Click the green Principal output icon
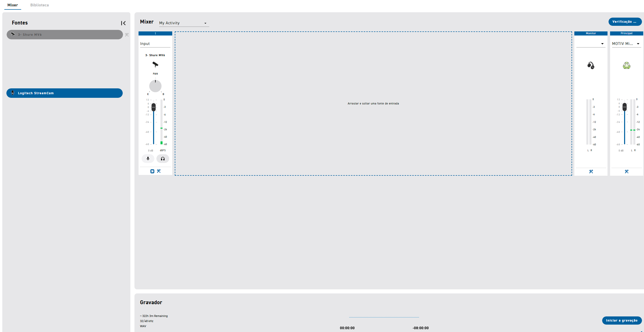Screen dimensions: 644x332 pyautogui.click(x=626, y=66)
